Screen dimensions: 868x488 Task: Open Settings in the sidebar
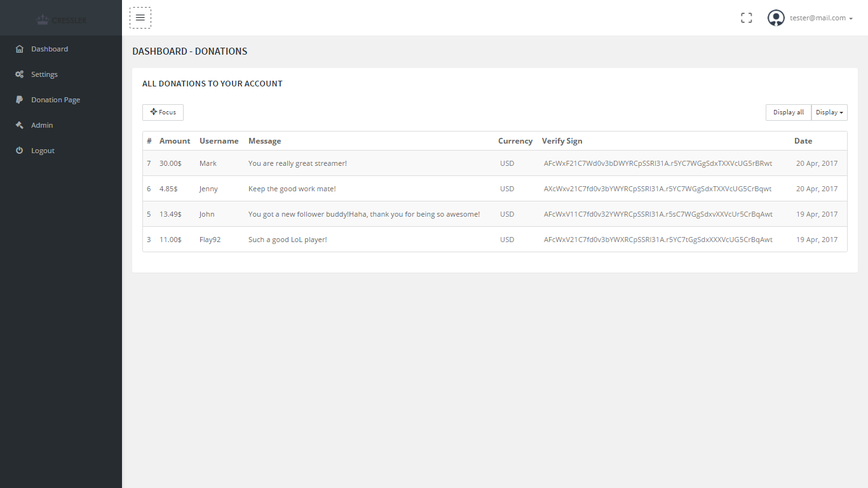coord(44,74)
